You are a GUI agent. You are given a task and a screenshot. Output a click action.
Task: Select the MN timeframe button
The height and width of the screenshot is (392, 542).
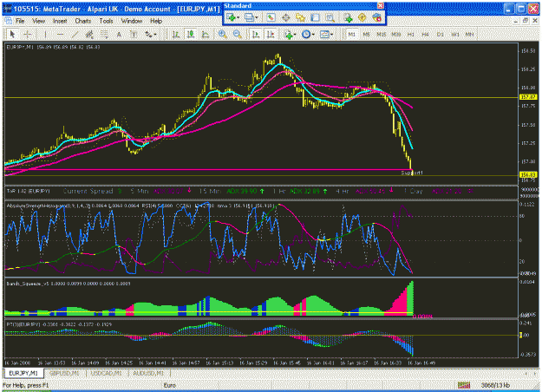(469, 34)
